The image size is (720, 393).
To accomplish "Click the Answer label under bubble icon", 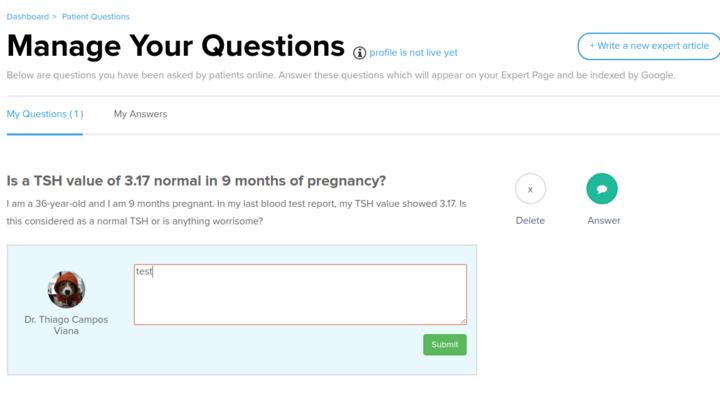I will 603,220.
